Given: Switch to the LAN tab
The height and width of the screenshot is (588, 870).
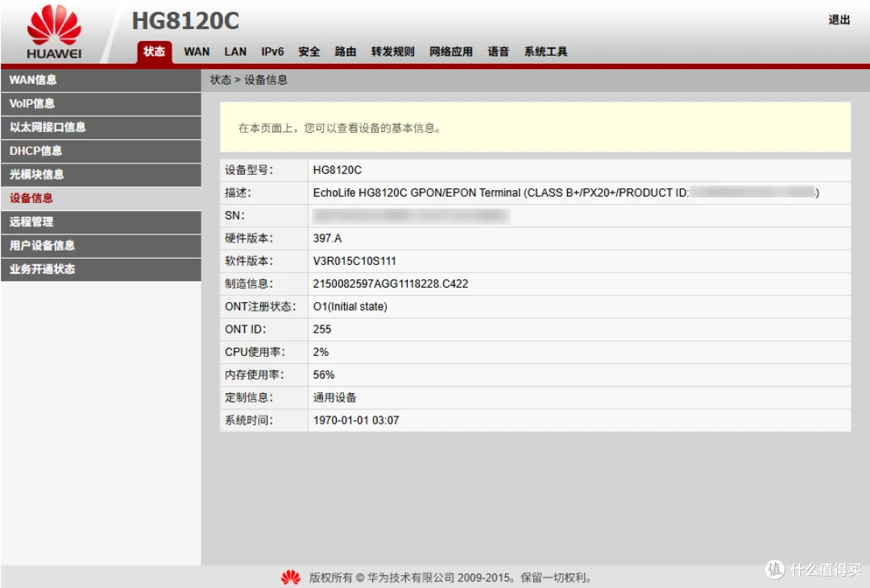Looking at the screenshot, I should (x=235, y=52).
